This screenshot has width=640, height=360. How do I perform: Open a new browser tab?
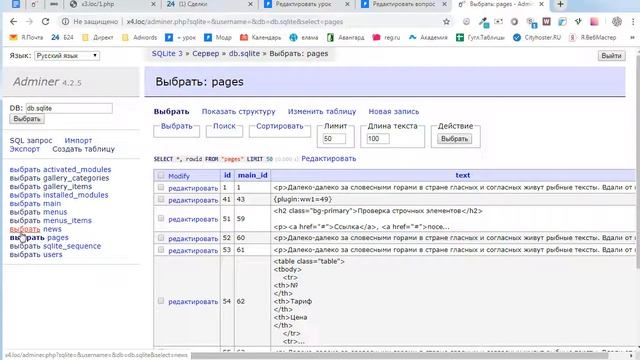[560, 4]
